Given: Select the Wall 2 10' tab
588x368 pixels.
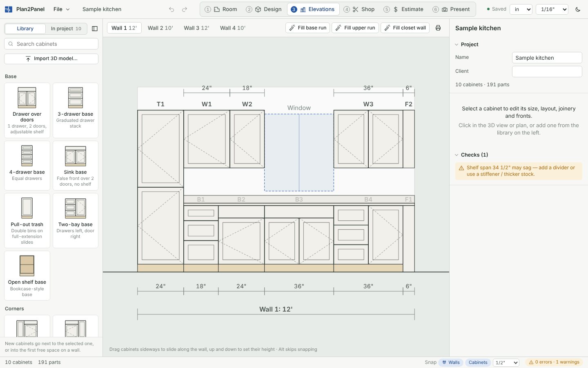Looking at the screenshot, I should (x=160, y=28).
